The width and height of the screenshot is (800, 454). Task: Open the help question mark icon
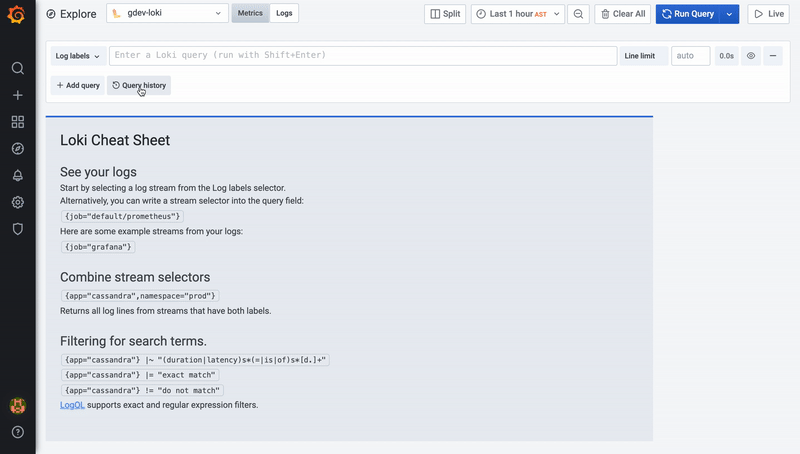tap(17, 432)
